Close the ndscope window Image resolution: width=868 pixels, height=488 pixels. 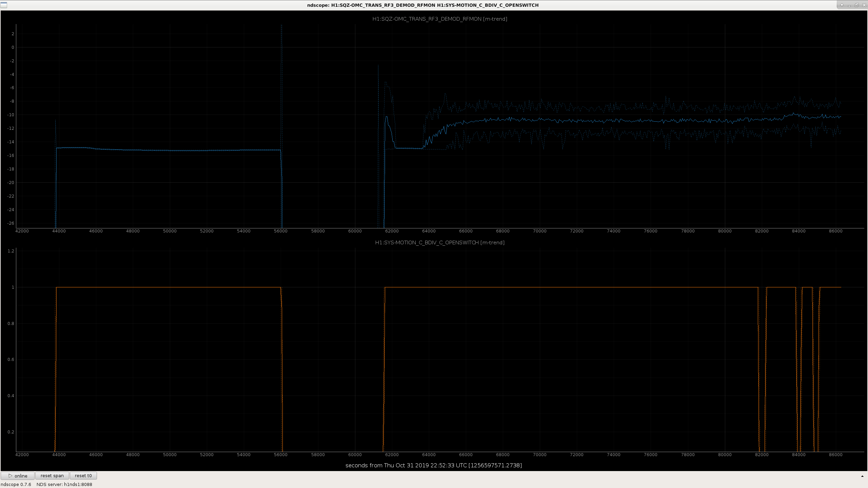tap(863, 5)
